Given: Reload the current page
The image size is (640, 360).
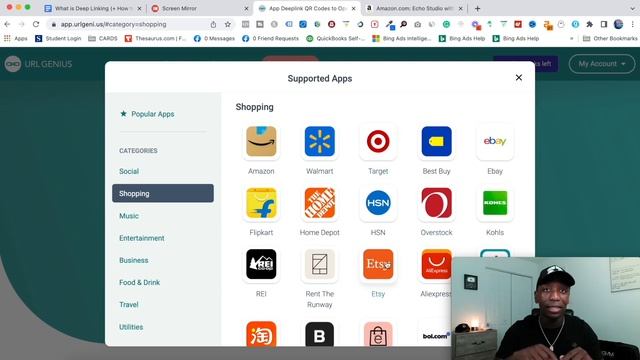Looking at the screenshot, I should point(36,24).
